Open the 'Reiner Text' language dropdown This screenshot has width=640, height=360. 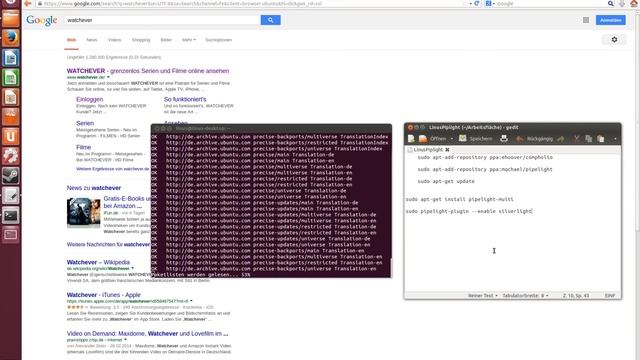483,296
